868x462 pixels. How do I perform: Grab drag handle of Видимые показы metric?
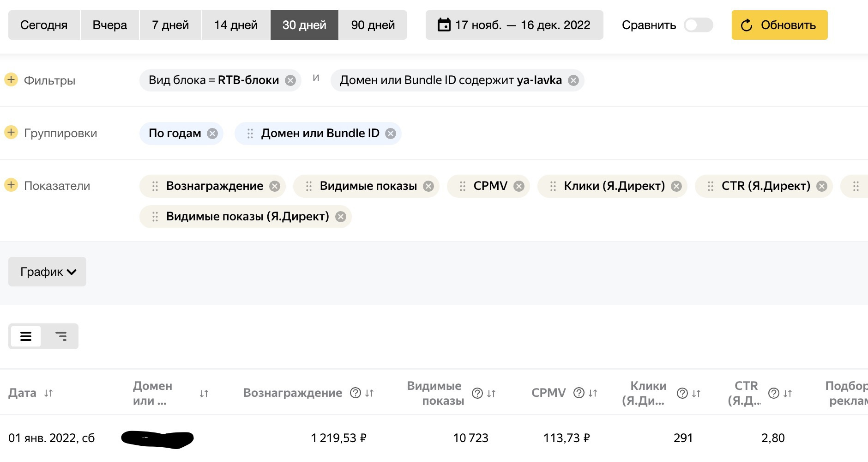309,186
